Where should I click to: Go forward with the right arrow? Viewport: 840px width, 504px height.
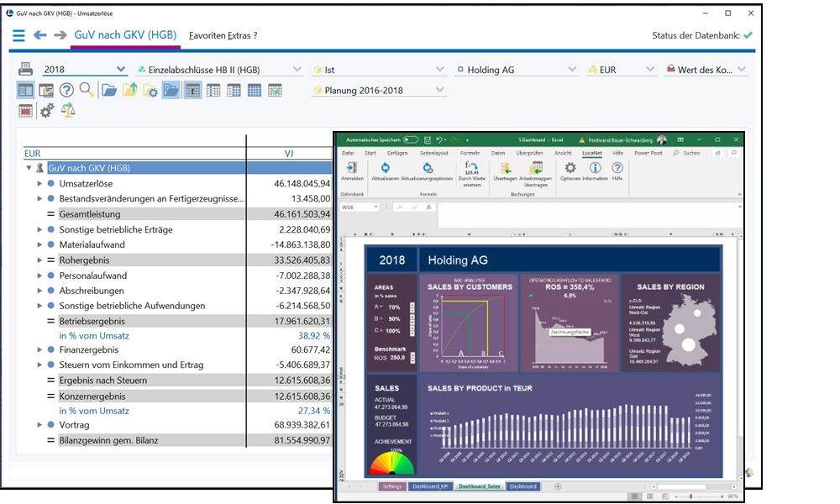tap(60, 35)
